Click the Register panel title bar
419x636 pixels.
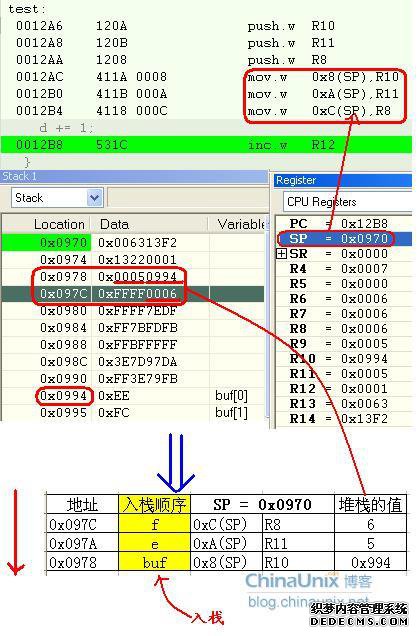coord(343,180)
